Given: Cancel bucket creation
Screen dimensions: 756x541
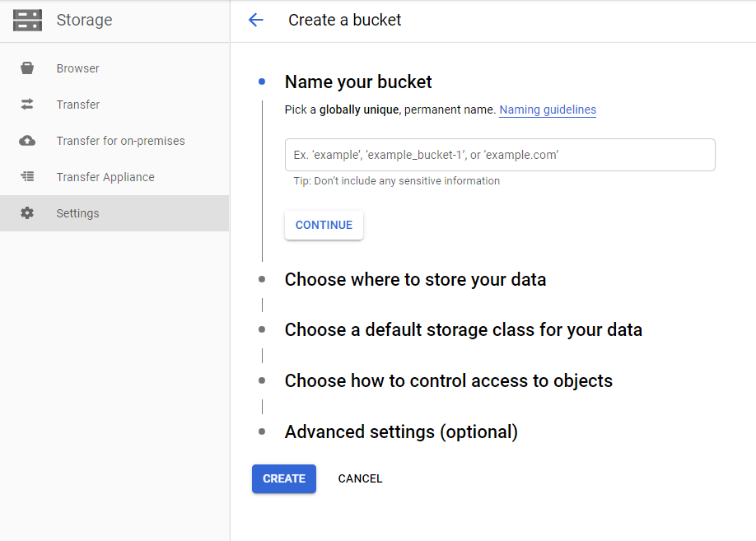Looking at the screenshot, I should coord(360,478).
